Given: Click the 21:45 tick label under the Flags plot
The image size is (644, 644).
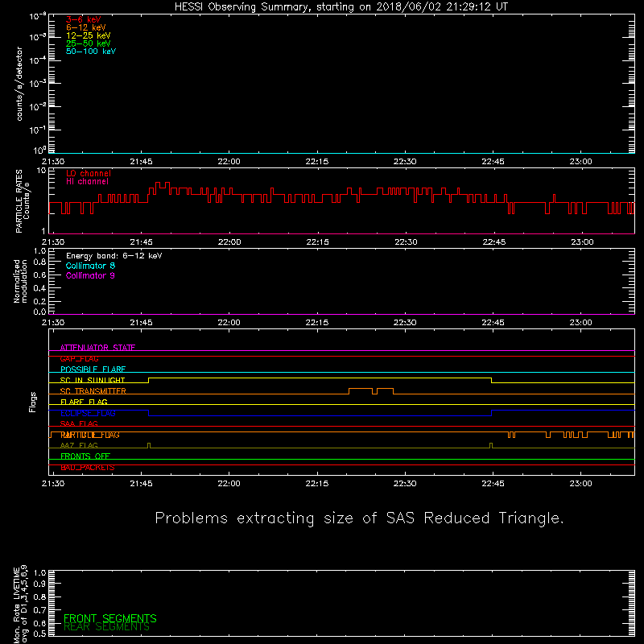Looking at the screenshot, I should 141,484.
